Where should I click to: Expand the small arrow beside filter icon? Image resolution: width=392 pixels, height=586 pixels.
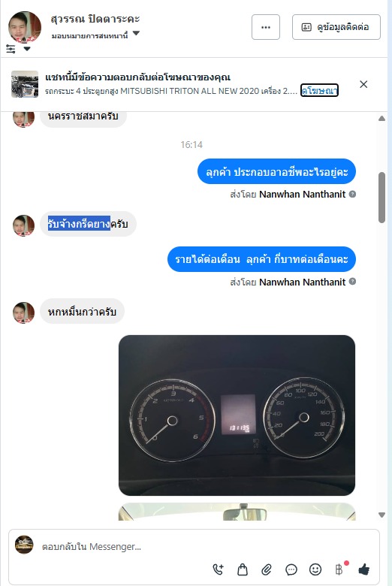pos(27,49)
